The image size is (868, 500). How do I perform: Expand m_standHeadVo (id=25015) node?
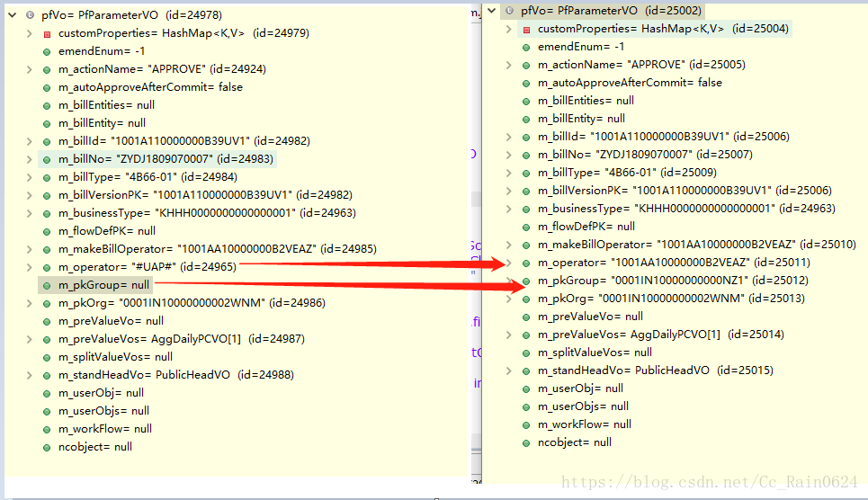tap(509, 371)
